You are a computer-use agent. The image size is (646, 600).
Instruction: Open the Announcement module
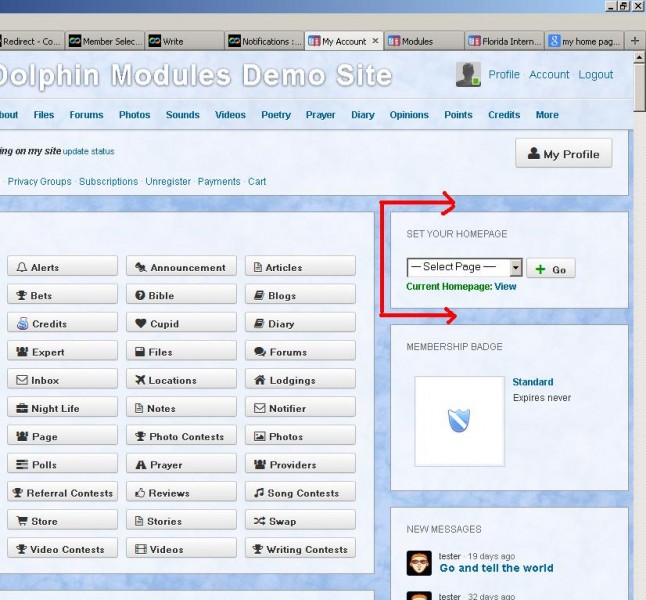point(181,267)
